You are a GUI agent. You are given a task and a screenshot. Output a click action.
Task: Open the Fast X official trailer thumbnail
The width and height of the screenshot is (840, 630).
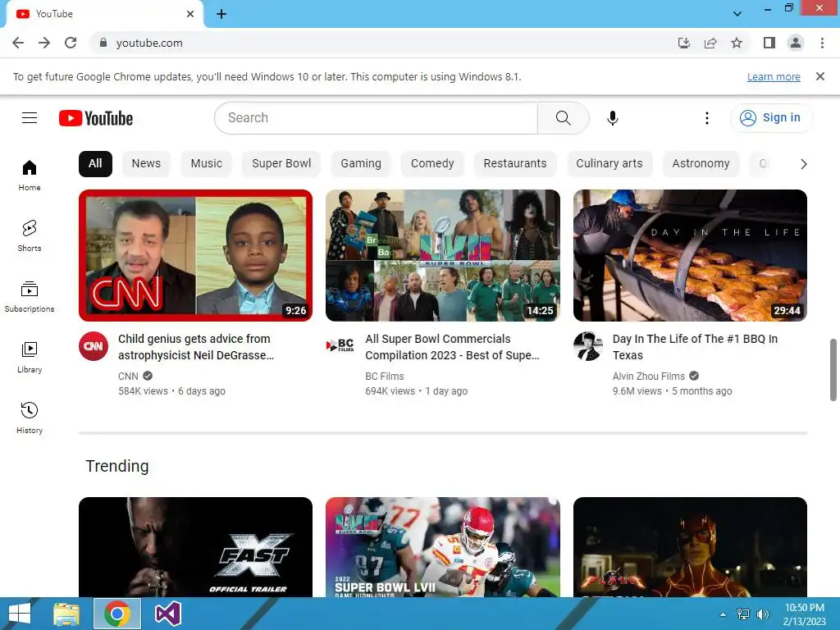point(195,547)
